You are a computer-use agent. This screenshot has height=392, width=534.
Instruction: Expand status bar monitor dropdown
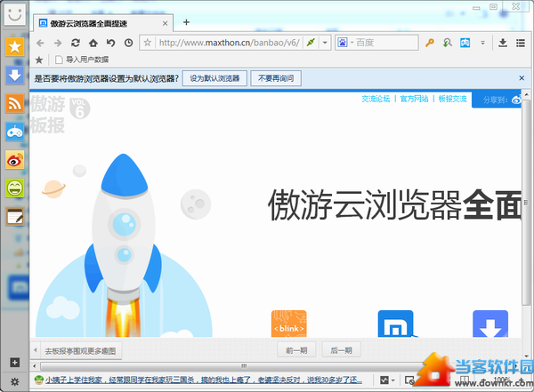tap(393, 380)
